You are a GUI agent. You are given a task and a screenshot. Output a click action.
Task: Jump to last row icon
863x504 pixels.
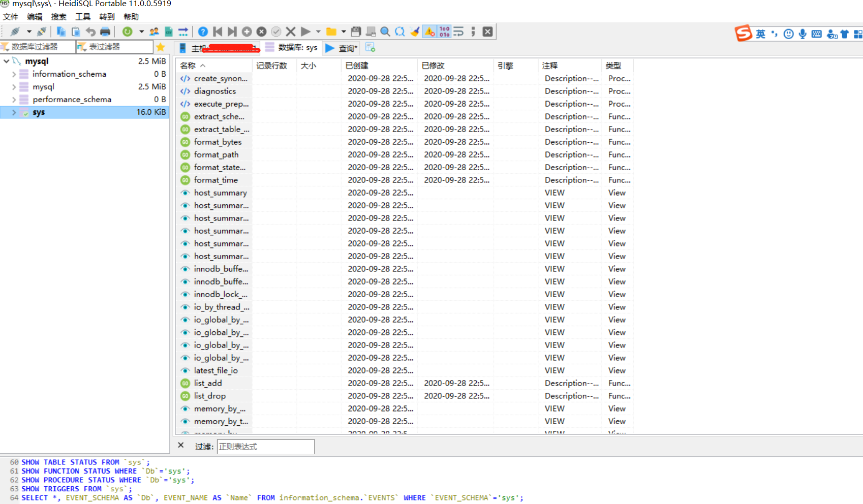(x=232, y=31)
